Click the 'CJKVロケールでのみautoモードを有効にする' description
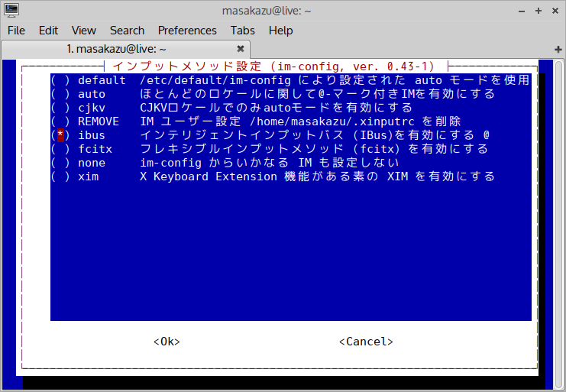This screenshot has height=392, width=566. click(277, 108)
